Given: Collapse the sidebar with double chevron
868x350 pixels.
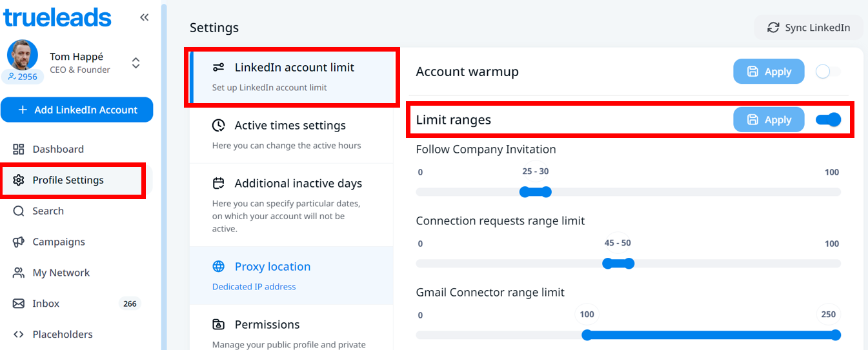Looking at the screenshot, I should pos(144,18).
